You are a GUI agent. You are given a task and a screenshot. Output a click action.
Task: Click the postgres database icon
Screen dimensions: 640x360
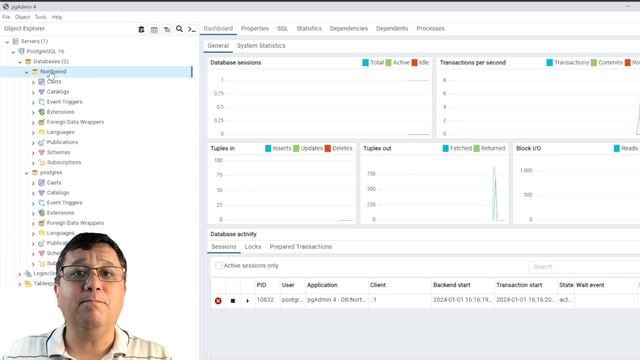(x=35, y=173)
